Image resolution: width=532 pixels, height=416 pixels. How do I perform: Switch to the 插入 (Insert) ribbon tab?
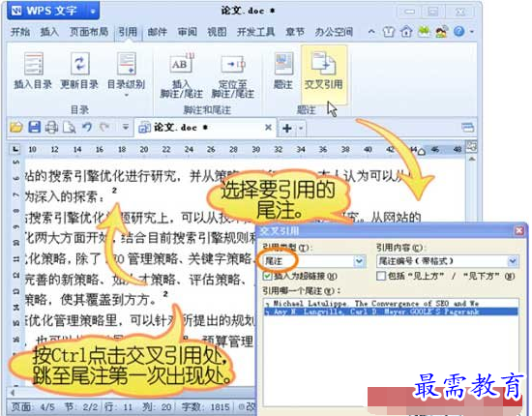(49, 32)
